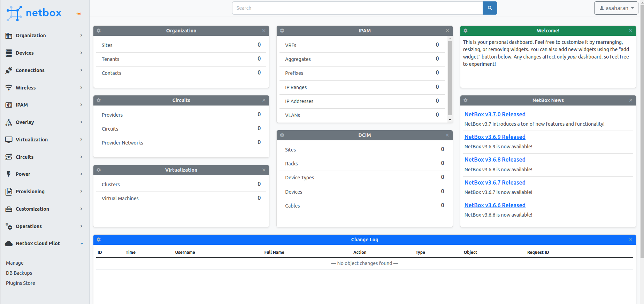The height and width of the screenshot is (304, 644).
Task: Select Manage under Netbox Cloud Pilot
Action: [x=15, y=263]
